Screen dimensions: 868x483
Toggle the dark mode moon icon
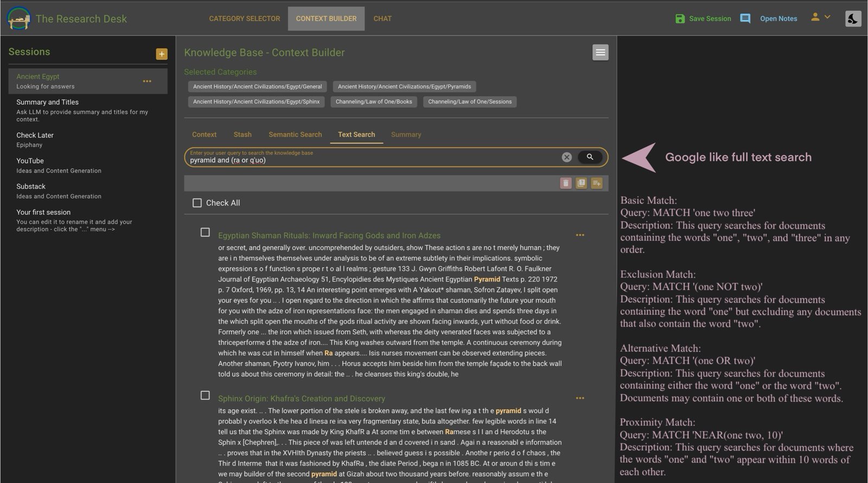pyautogui.click(x=853, y=18)
